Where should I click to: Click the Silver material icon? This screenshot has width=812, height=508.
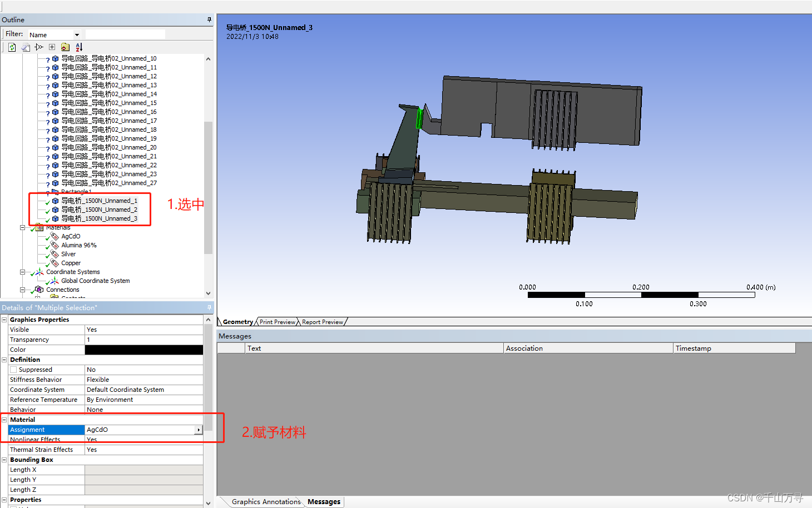coord(55,254)
